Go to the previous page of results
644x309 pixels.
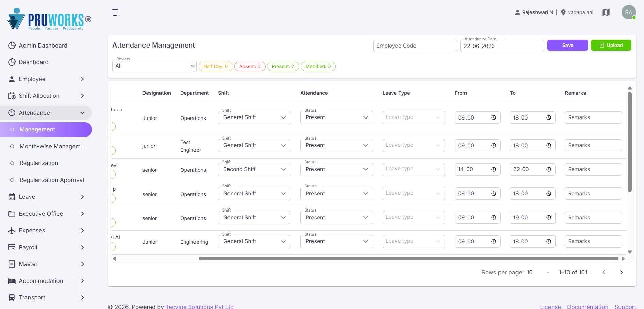point(604,272)
